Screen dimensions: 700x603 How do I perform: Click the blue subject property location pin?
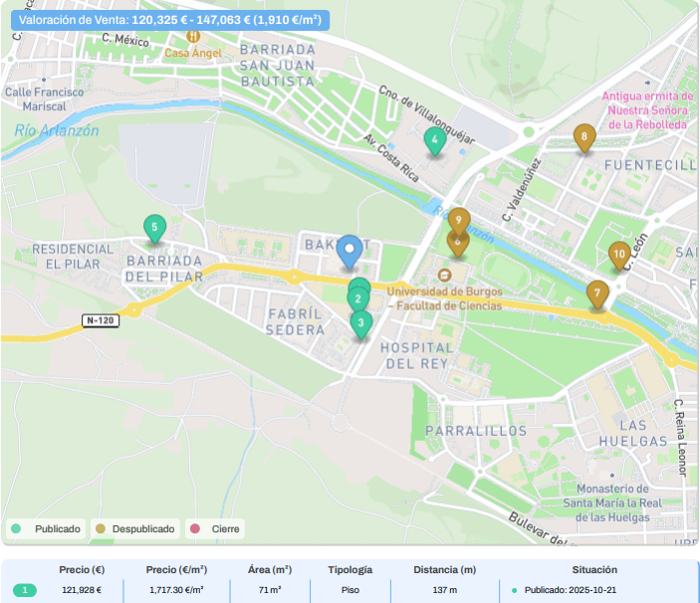(349, 250)
